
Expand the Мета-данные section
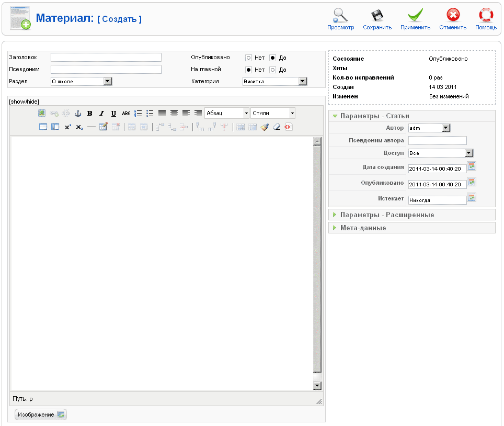click(363, 228)
